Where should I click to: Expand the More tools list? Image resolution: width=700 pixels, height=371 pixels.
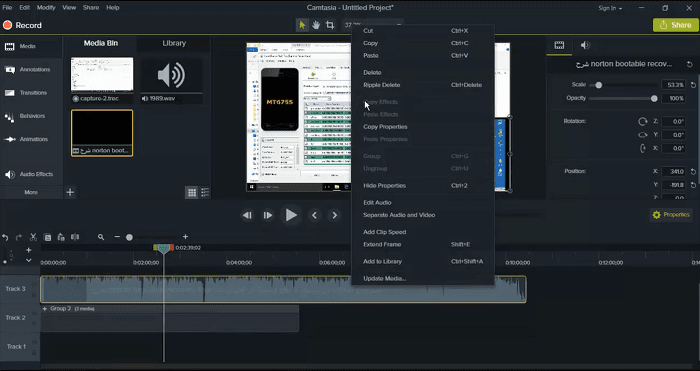click(x=31, y=192)
